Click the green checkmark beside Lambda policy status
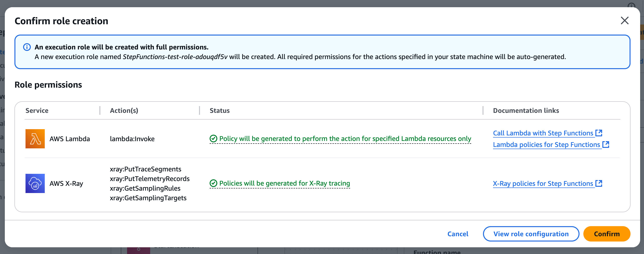Viewport: 644px width, 254px height. 213,139
